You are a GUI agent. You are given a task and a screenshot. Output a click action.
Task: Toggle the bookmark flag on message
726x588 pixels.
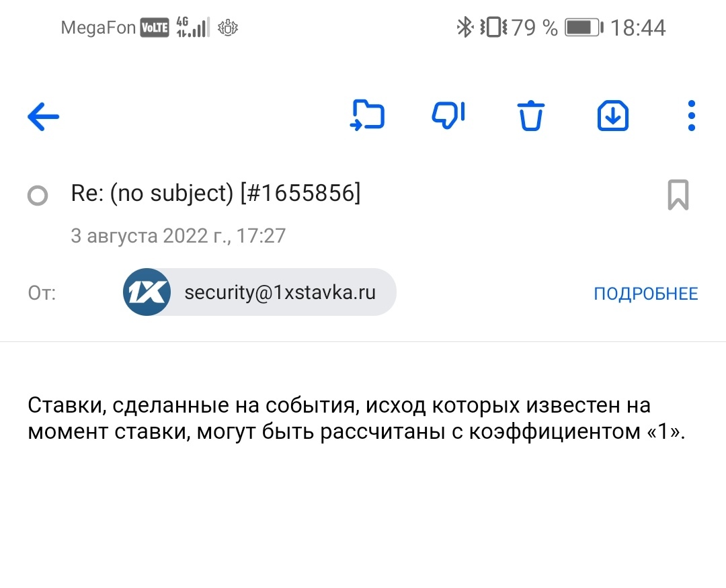coord(678,195)
